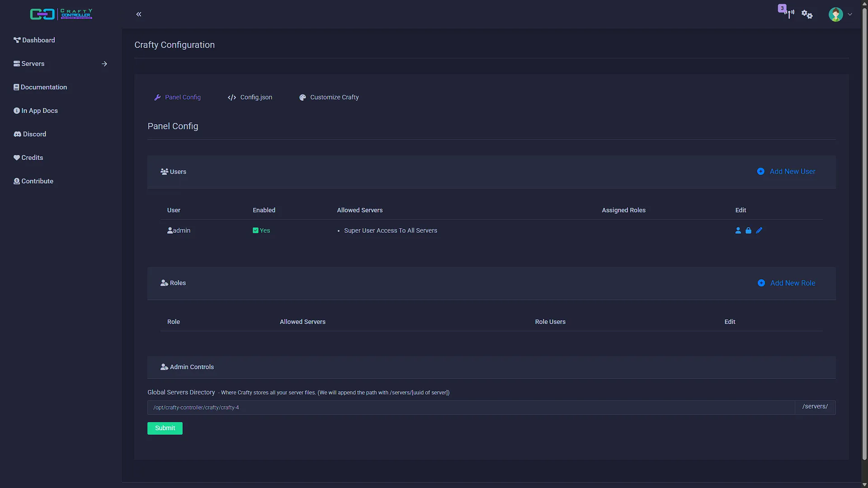Click the Customize Crafty tab palette icon
Viewport: 868px width, 488px height.
click(x=302, y=98)
